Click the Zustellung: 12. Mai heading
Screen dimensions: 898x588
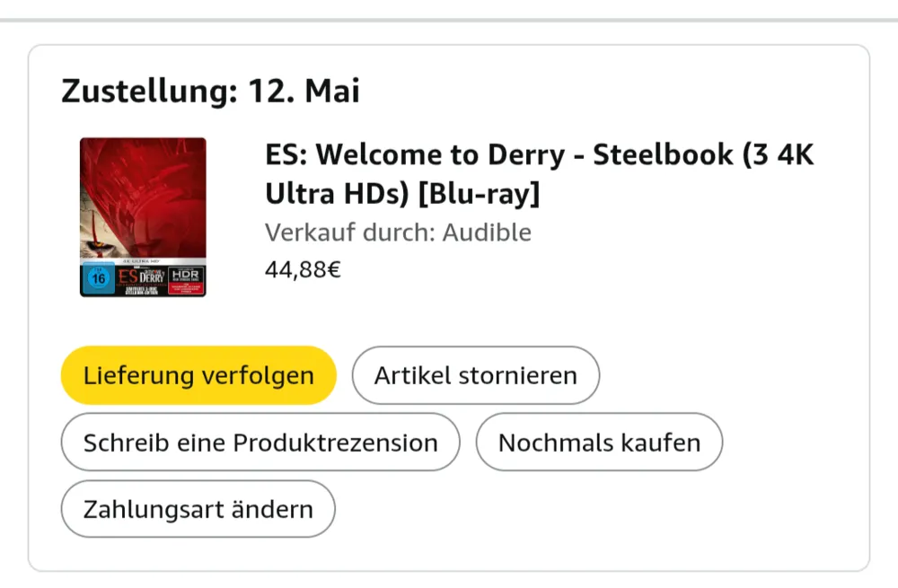pyautogui.click(x=211, y=91)
